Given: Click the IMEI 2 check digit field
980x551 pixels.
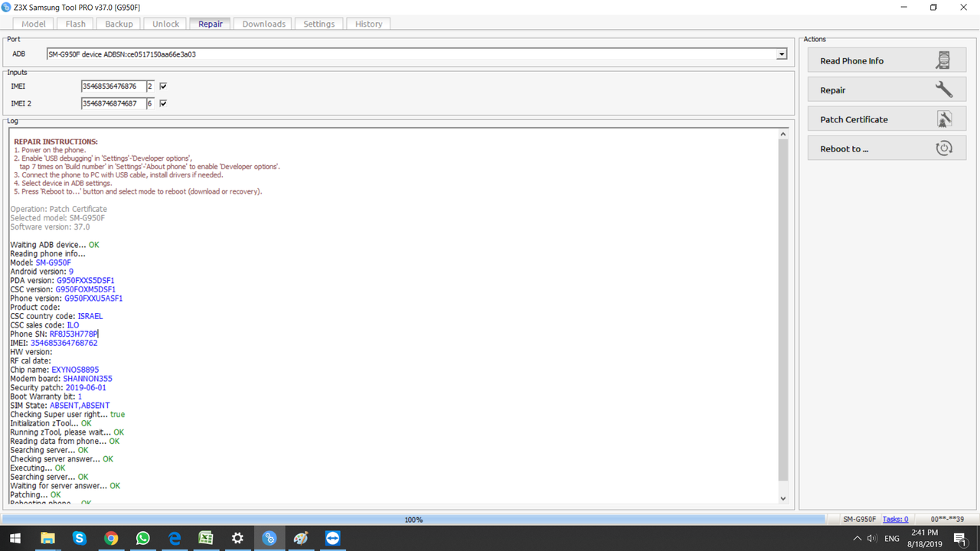Looking at the screenshot, I should tap(150, 103).
